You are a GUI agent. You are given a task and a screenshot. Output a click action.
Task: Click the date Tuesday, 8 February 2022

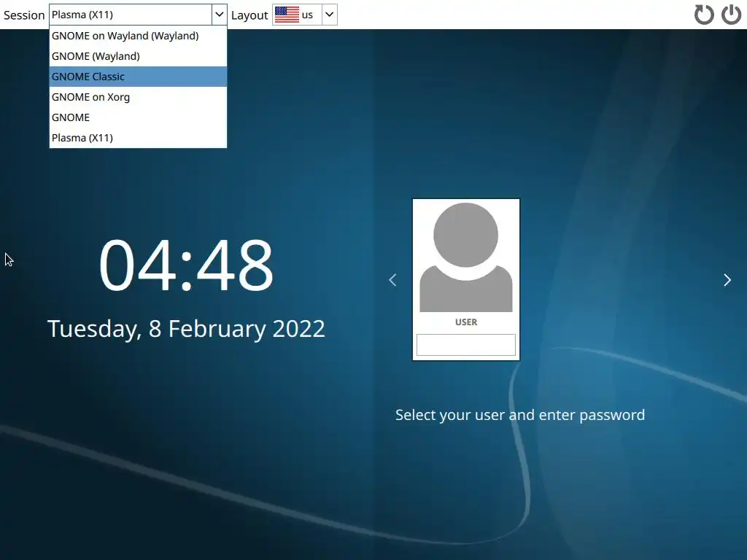point(186,329)
